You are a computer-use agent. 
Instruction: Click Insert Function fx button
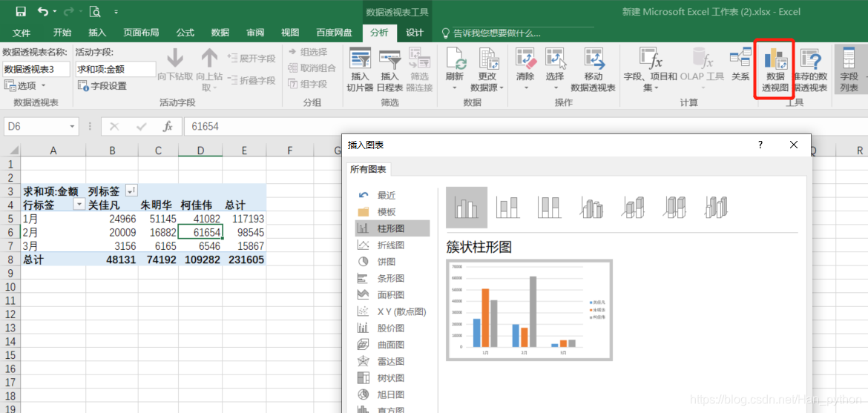click(x=168, y=127)
